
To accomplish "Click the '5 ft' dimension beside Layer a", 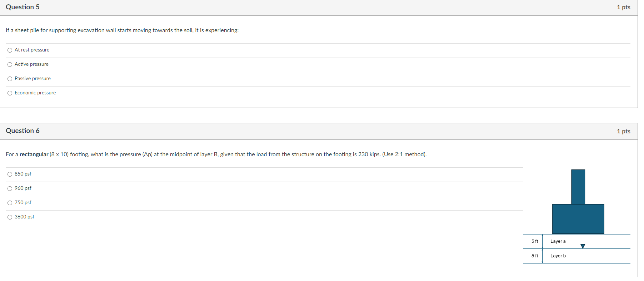I will coord(535,241).
